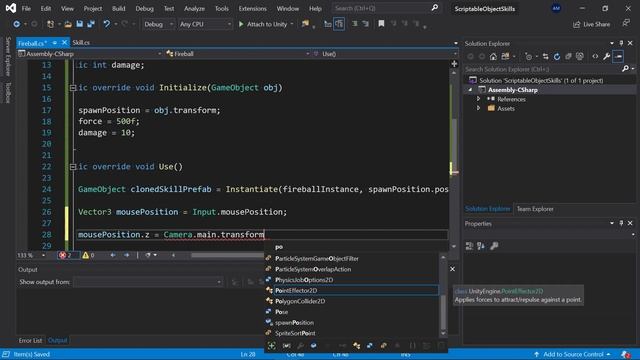The width and height of the screenshot is (640, 360).
Task: Click the main Search (Ctrl+Q) field
Action: coord(386,8)
